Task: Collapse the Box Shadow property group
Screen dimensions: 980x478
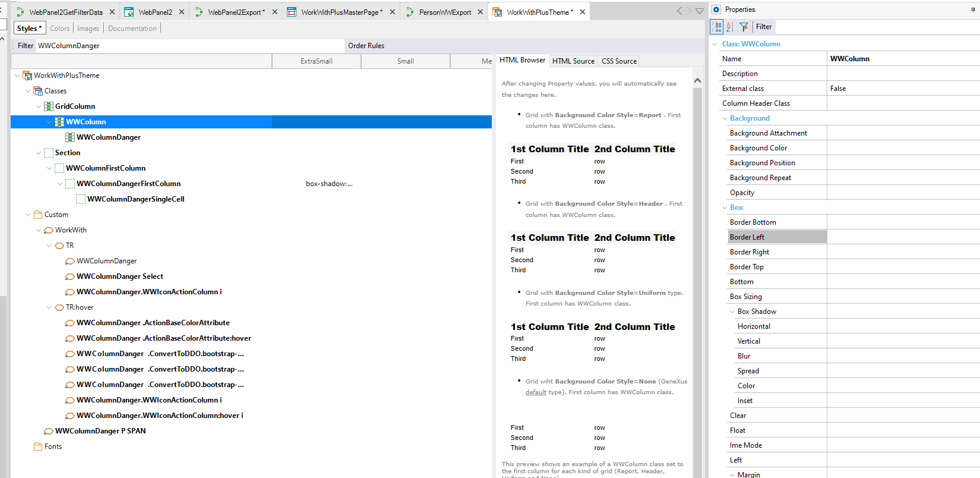Action: tap(732, 312)
